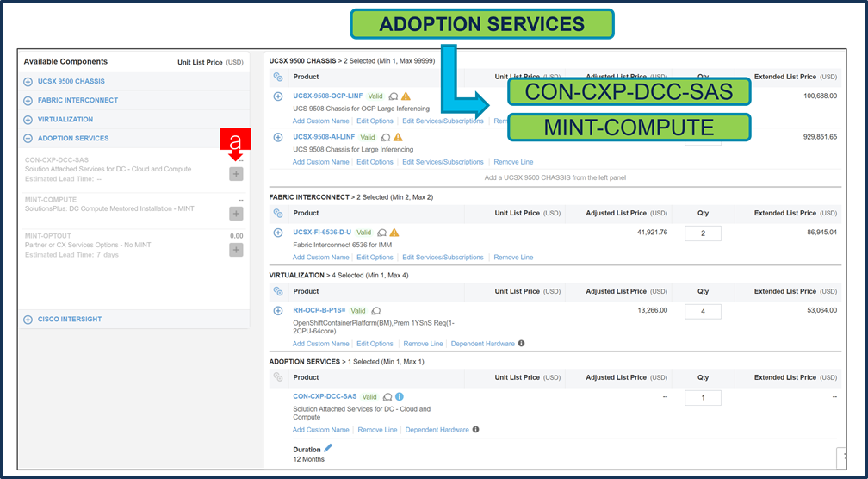This screenshot has height=479, width=868.
Task: Click Add Custom Name under UCSX-FI-6536-D-U
Action: [320, 258]
